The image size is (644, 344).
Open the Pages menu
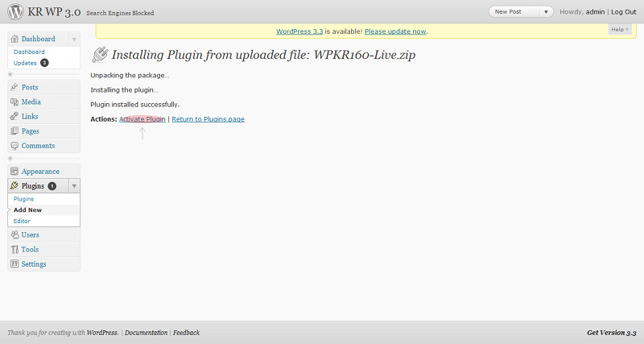click(30, 131)
